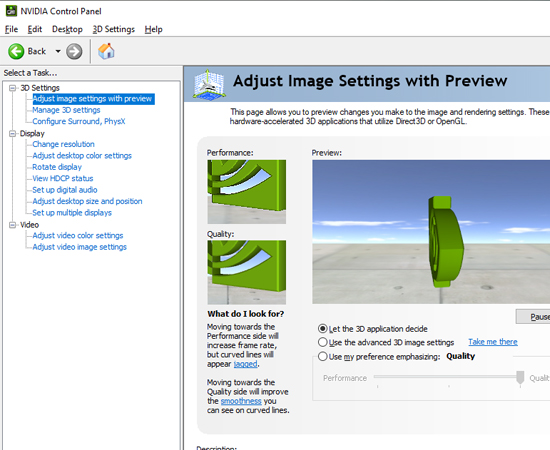Open the Back history dropdown arrow
The image size is (550, 450).
58,52
